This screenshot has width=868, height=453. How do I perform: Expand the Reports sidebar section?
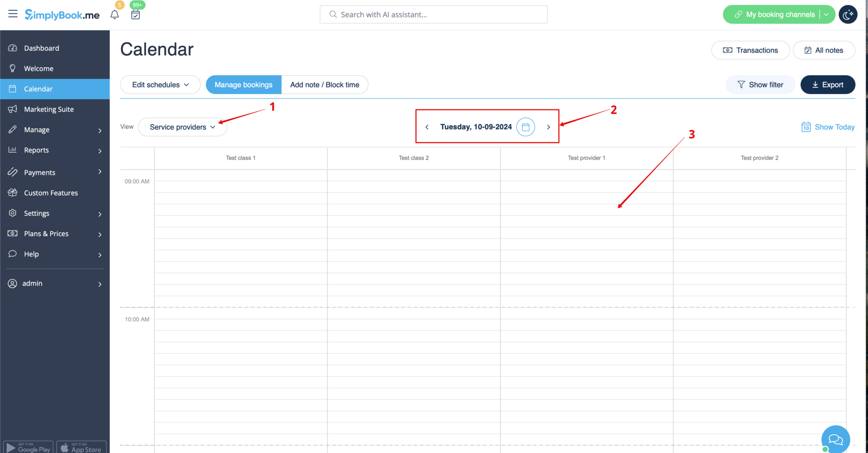[x=37, y=150]
